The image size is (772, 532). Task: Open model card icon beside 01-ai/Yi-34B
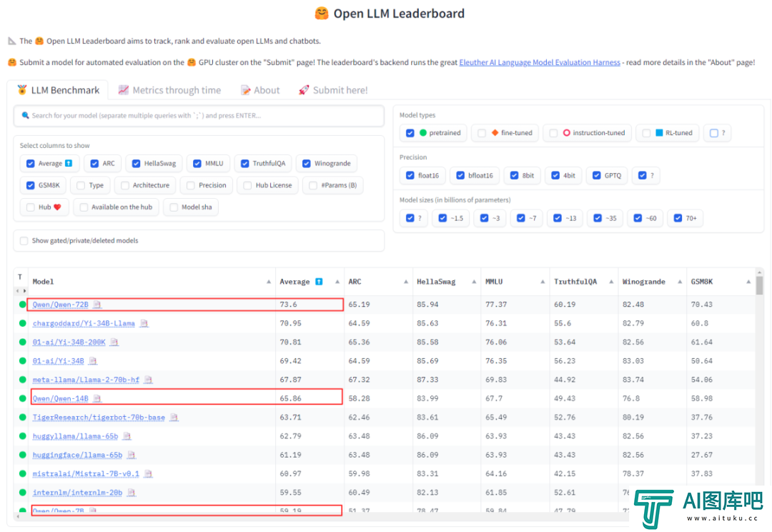coord(93,360)
